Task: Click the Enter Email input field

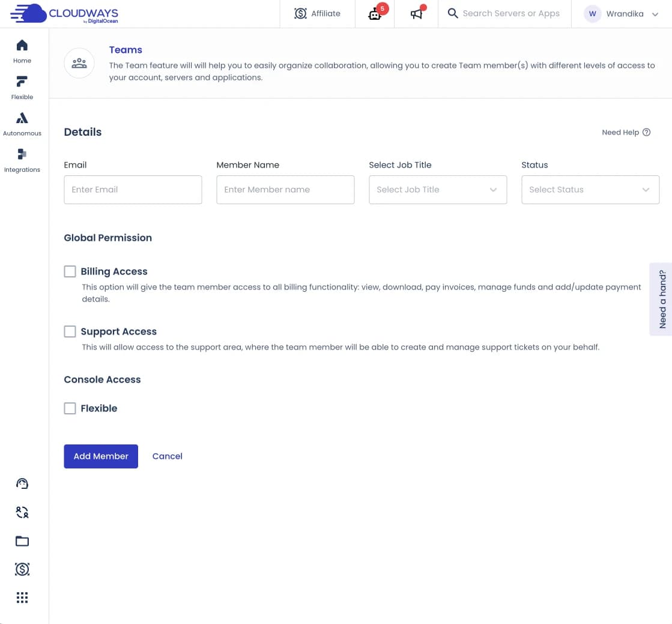Action: coord(133,190)
